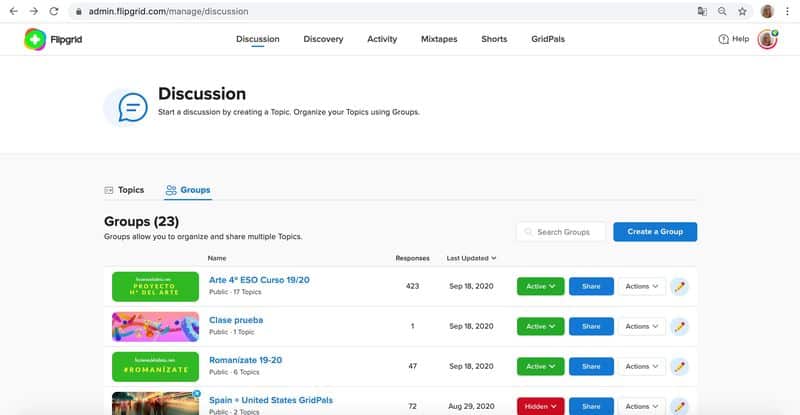Open Hidden status dropdown for Spain GridPals

540,406
